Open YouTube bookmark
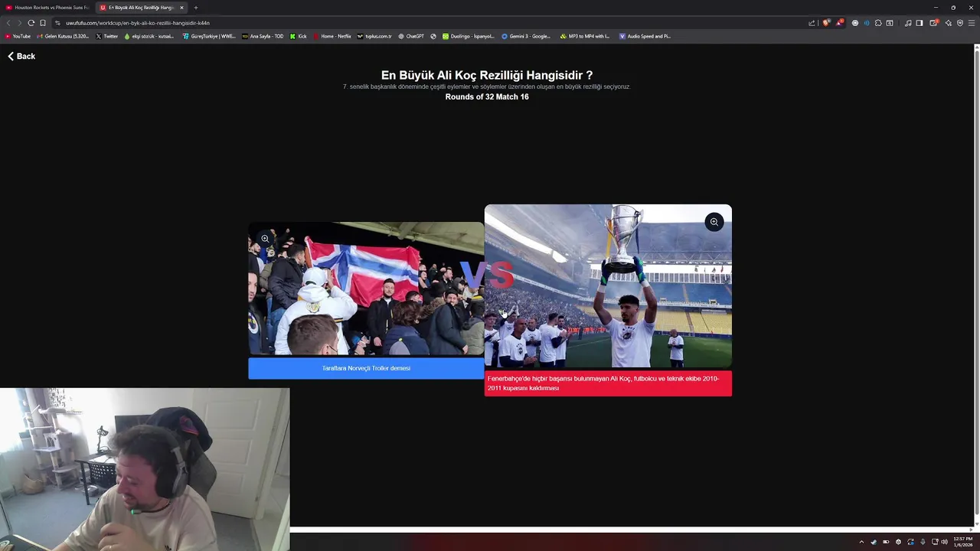980x551 pixels. [18, 36]
